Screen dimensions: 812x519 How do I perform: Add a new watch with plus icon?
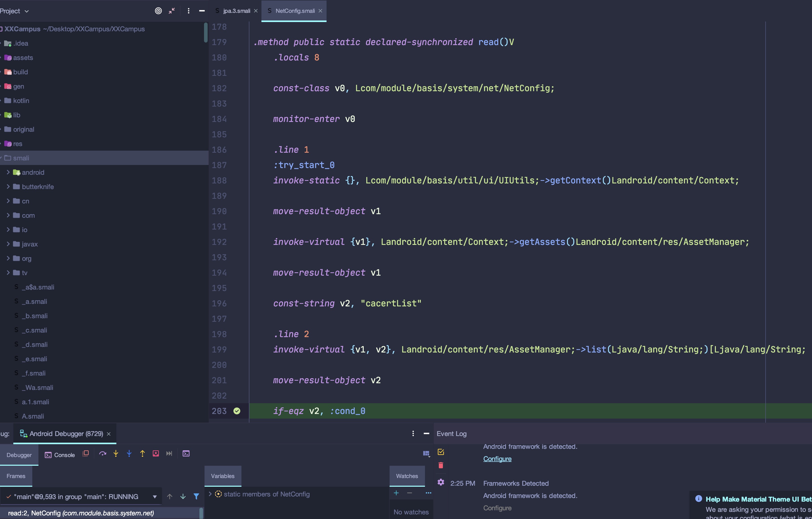(x=396, y=493)
